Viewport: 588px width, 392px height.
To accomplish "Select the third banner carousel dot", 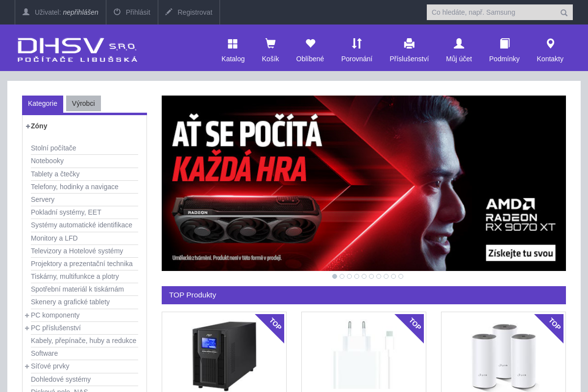I will tap(349, 276).
